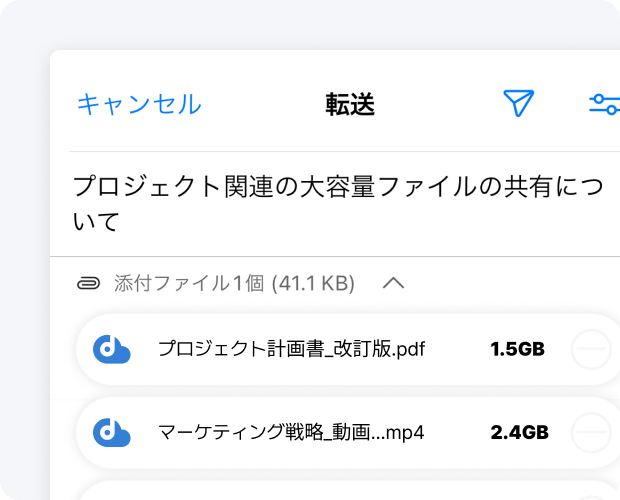Open the options sliders icon
This screenshot has width=620, height=500.
(604, 104)
